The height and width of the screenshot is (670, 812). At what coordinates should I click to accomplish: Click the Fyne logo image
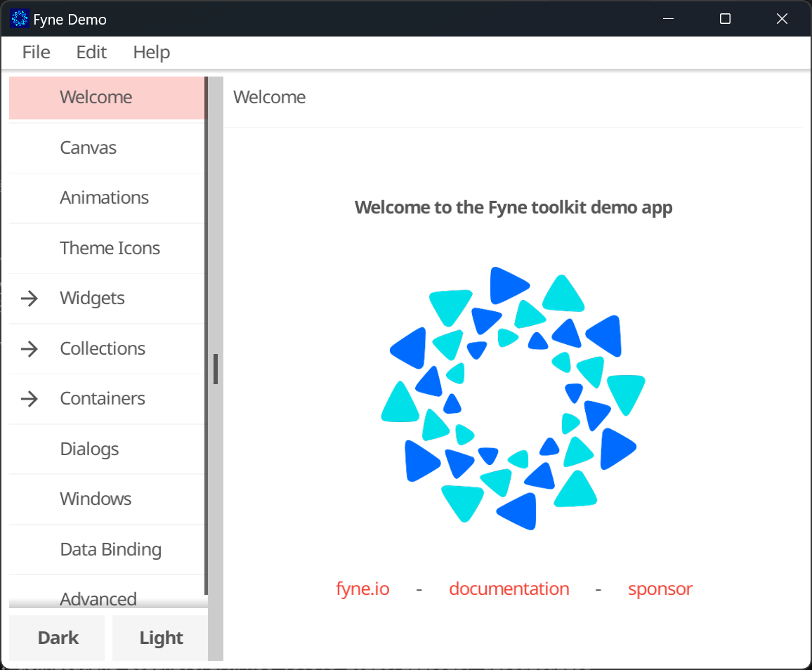click(x=513, y=398)
